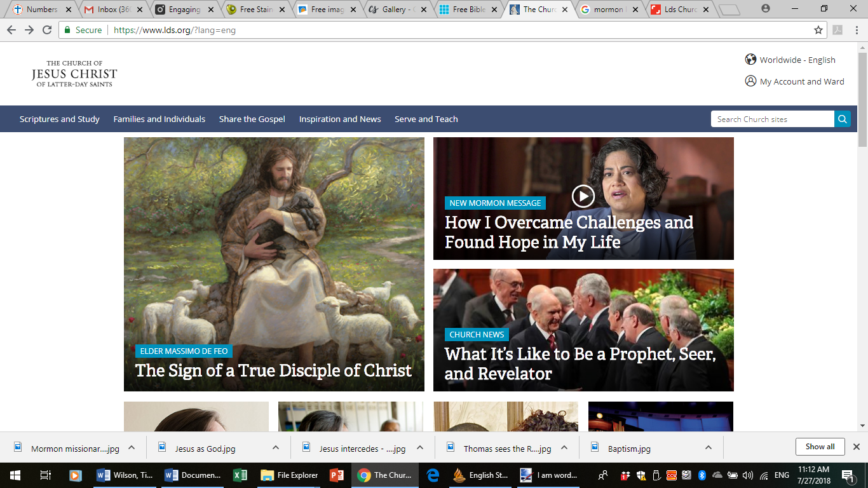Click the Show all downloads button
This screenshot has width=868, height=488.
[x=820, y=447]
